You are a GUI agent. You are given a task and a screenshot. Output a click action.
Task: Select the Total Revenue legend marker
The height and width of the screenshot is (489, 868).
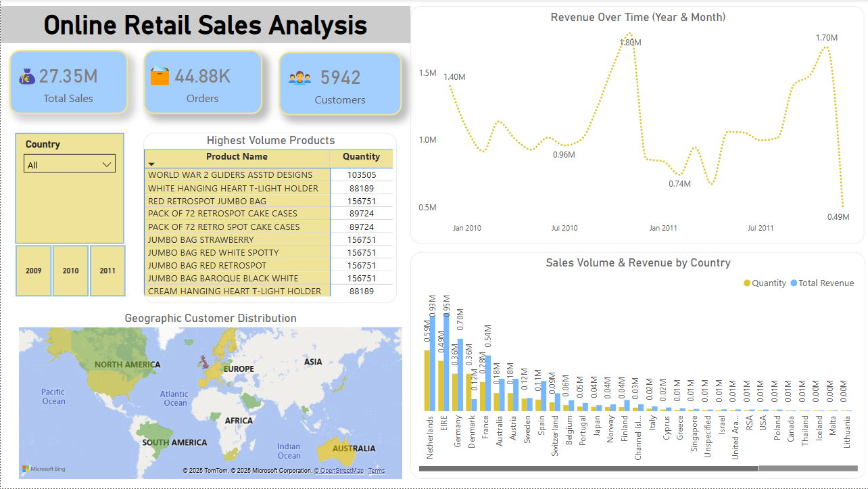(x=796, y=283)
